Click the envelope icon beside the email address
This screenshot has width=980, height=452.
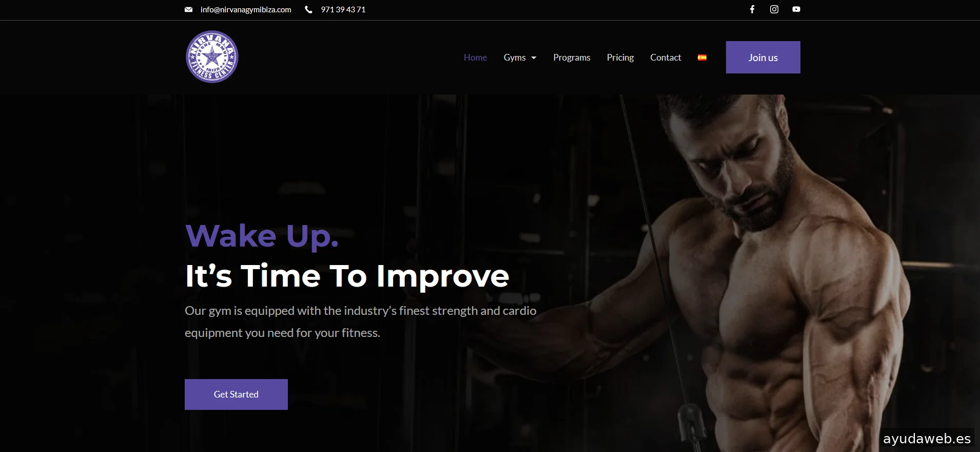point(188,9)
